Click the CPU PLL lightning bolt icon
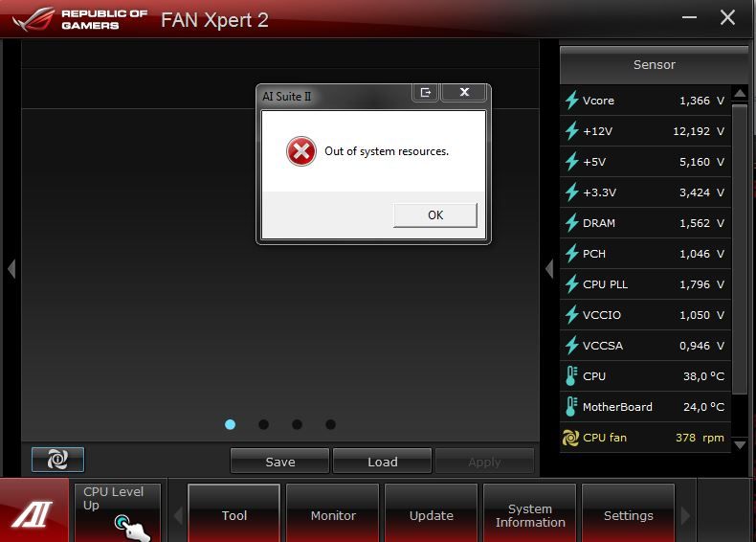Viewport: 756px width, 542px height. [x=572, y=284]
